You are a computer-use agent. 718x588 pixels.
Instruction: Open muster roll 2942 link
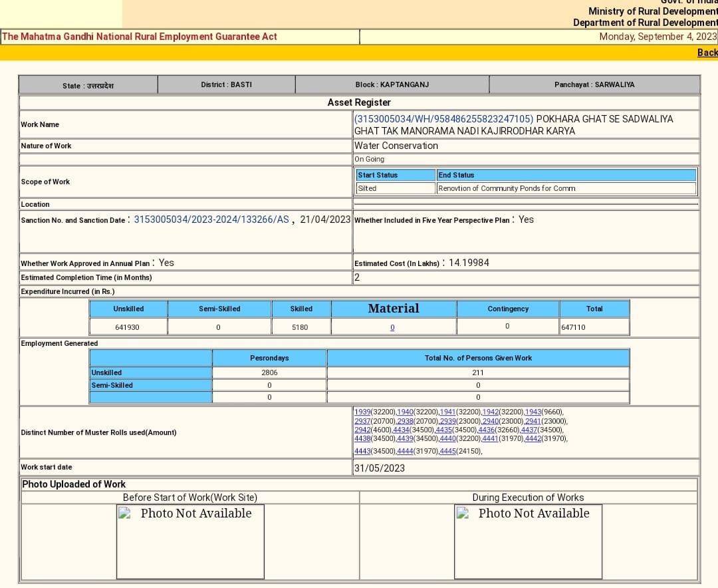click(362, 430)
